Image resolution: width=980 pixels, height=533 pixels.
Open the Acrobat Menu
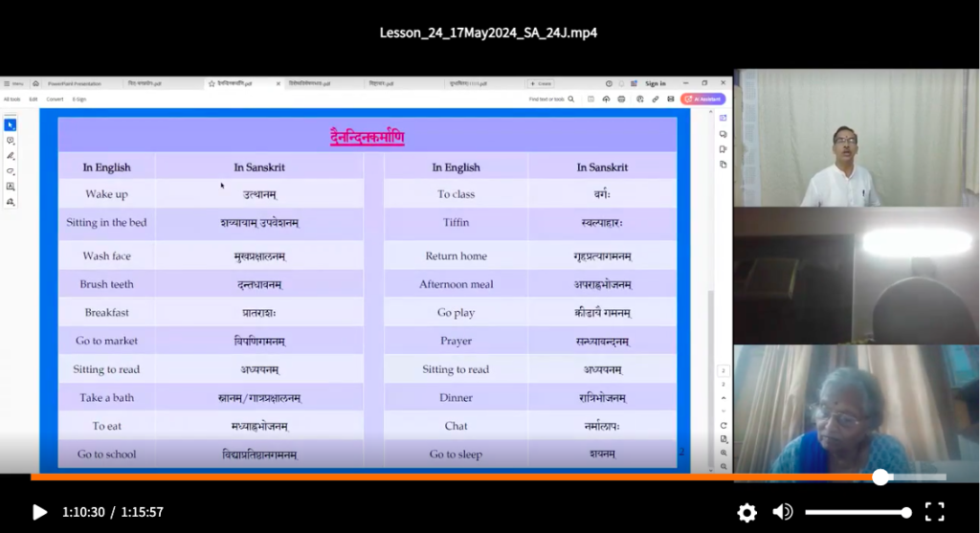point(13,83)
